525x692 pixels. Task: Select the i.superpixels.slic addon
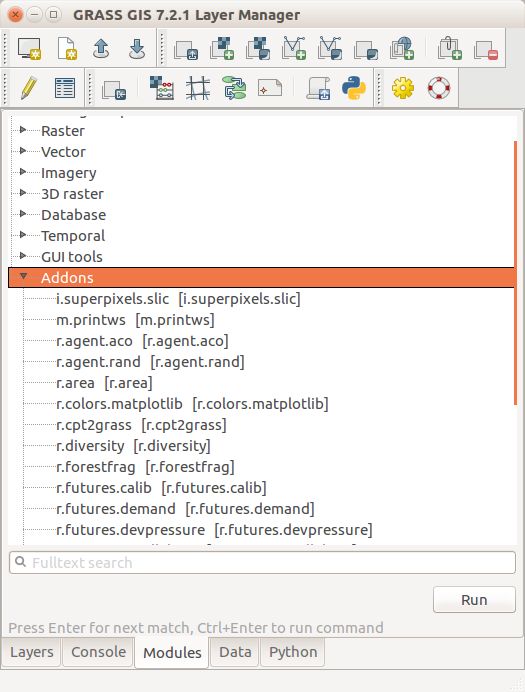coord(178,299)
